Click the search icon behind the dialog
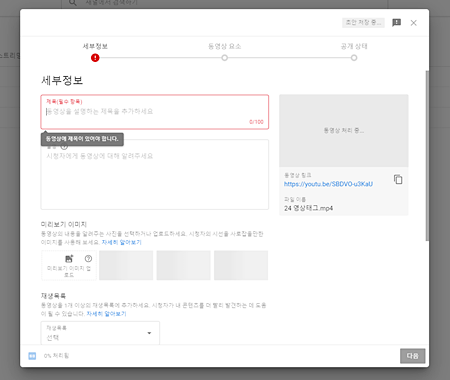450x380 pixels. click(73, 3)
